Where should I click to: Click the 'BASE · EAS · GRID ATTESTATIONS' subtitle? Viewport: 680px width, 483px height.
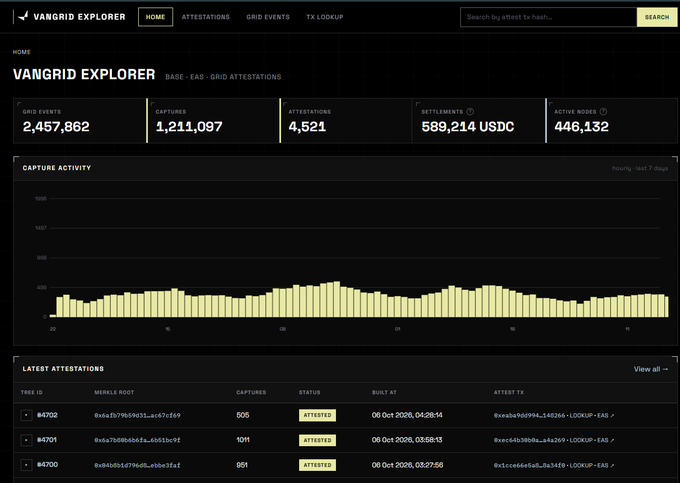click(x=223, y=77)
